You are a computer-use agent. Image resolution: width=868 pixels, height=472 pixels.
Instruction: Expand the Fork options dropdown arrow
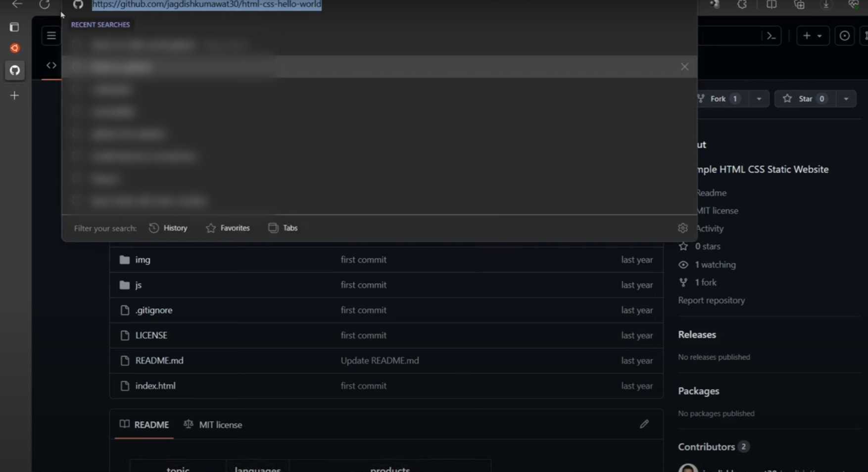759,99
